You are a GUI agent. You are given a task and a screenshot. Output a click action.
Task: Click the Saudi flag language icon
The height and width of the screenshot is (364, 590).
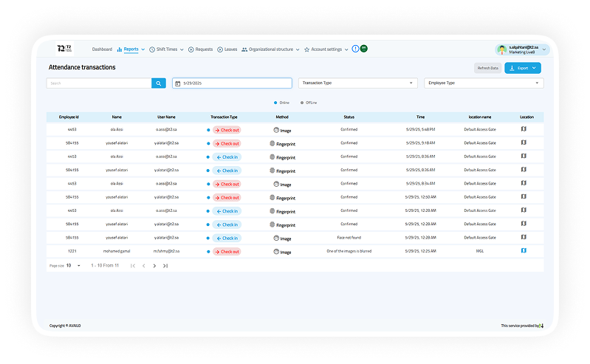364,49
